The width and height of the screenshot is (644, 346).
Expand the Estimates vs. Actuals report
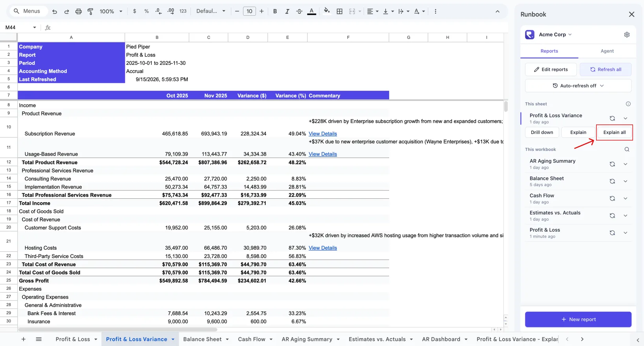tap(626, 216)
